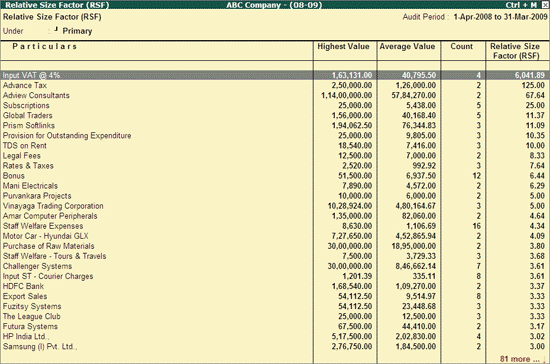Select the Input VAT @ 4% row

click(x=275, y=75)
